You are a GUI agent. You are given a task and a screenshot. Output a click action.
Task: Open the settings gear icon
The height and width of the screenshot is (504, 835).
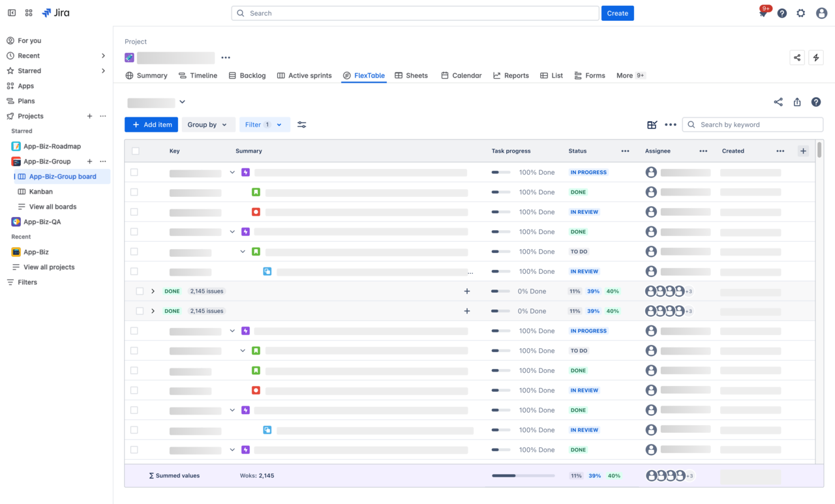(x=801, y=14)
